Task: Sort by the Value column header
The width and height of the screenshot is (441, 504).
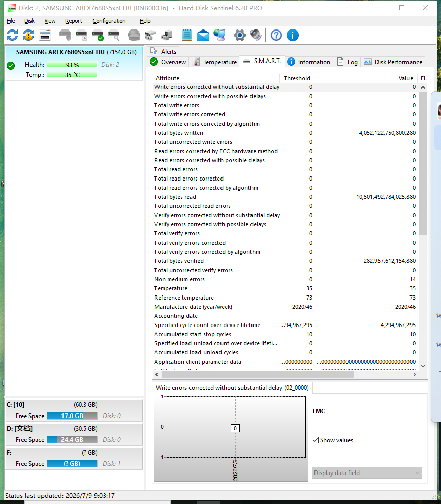Action: coord(365,78)
